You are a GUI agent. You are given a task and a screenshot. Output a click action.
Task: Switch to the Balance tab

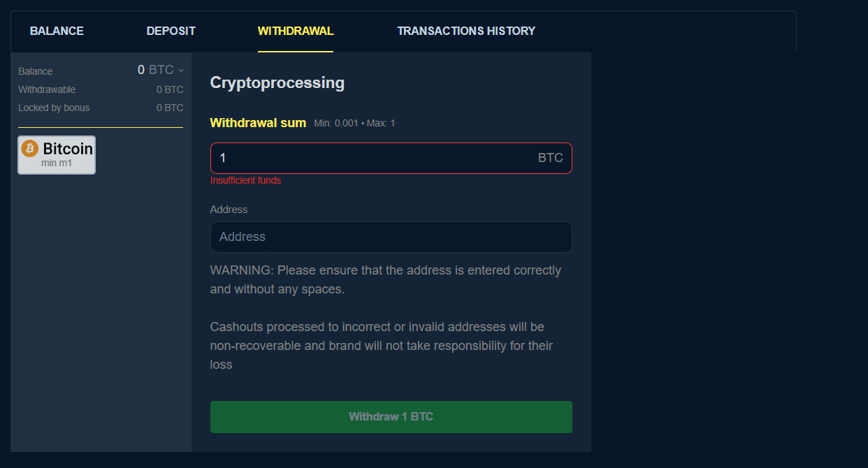coord(57,31)
